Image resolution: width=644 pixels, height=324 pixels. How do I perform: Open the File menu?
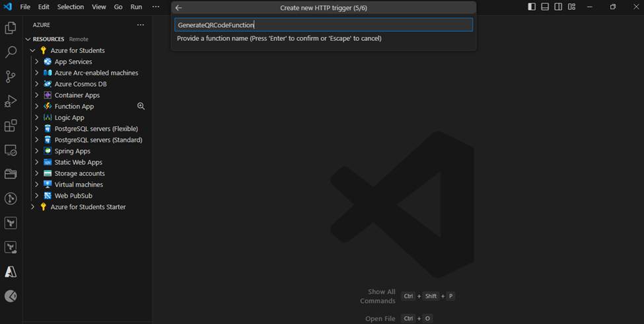point(25,7)
